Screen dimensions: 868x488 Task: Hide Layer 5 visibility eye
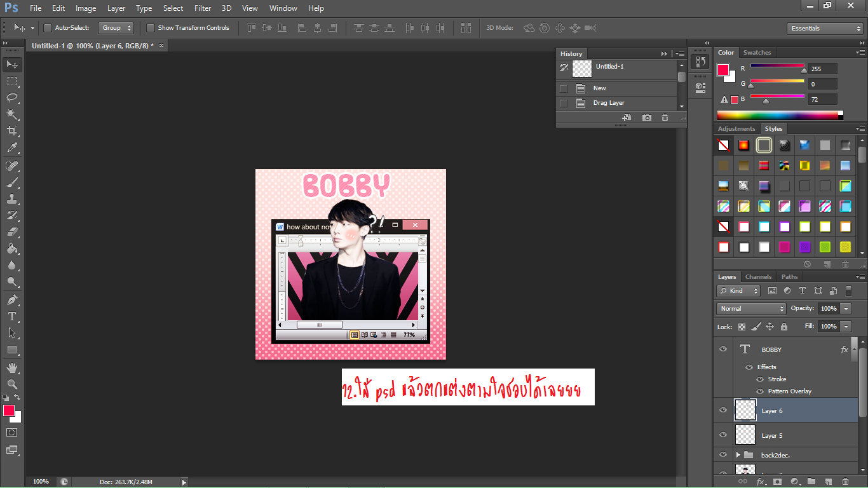click(x=722, y=435)
